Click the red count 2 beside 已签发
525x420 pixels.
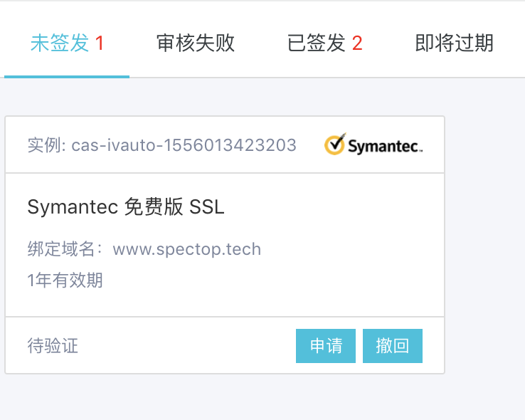coord(357,43)
